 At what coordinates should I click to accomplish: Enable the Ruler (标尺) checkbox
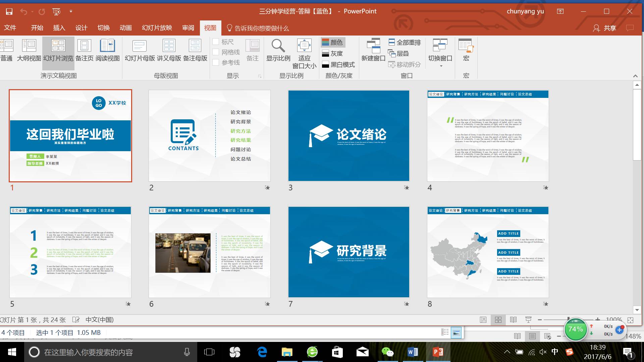(x=216, y=42)
